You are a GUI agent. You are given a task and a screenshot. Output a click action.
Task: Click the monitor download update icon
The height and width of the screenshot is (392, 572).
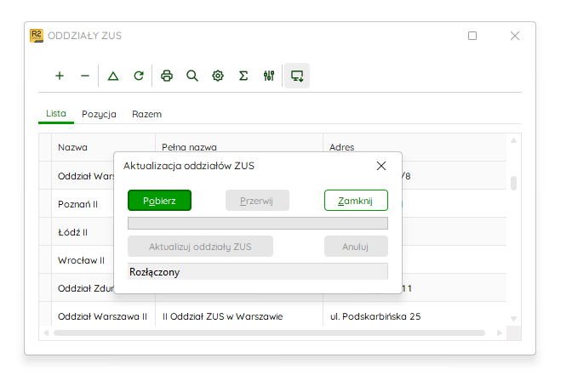tap(297, 76)
